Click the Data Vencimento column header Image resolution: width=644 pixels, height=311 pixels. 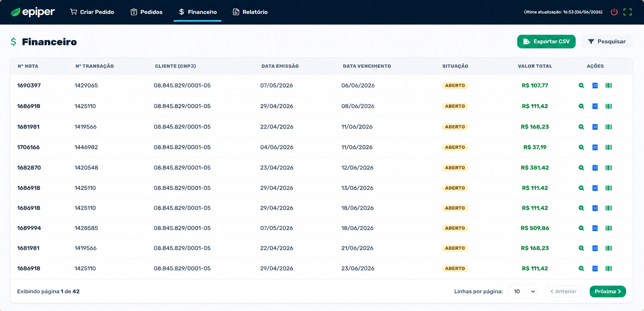click(x=367, y=66)
